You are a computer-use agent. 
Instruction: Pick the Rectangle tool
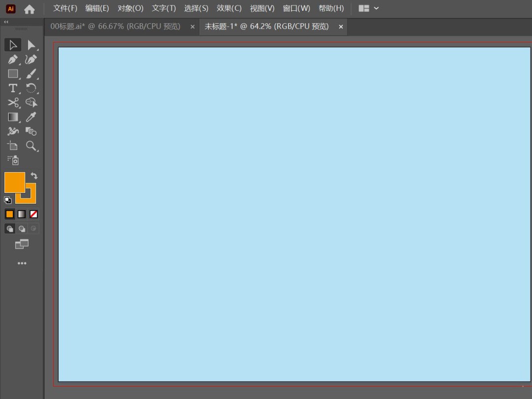(x=13, y=74)
